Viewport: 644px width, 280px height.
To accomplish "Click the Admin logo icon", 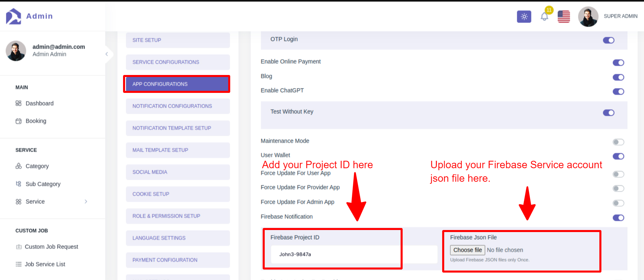I will pos(14,16).
